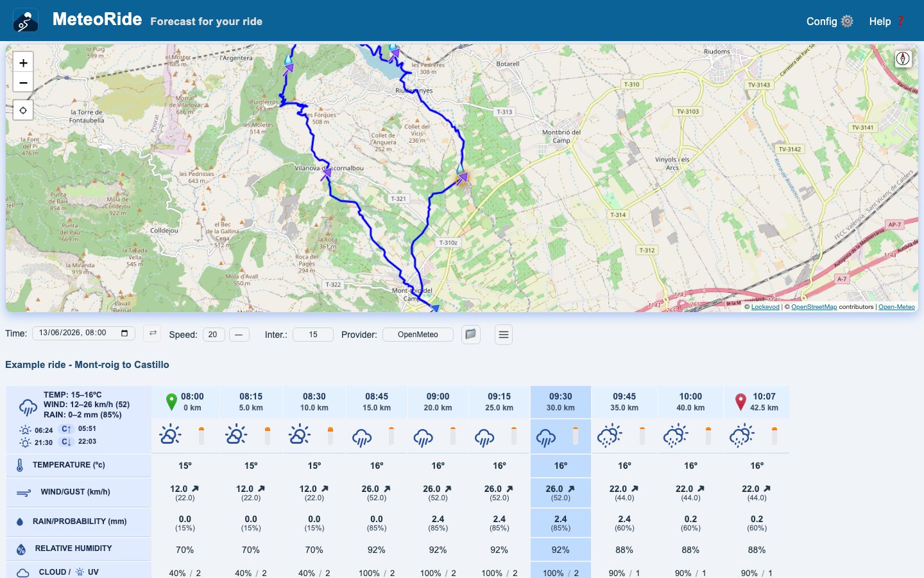Zoom in on the route map

[23, 62]
